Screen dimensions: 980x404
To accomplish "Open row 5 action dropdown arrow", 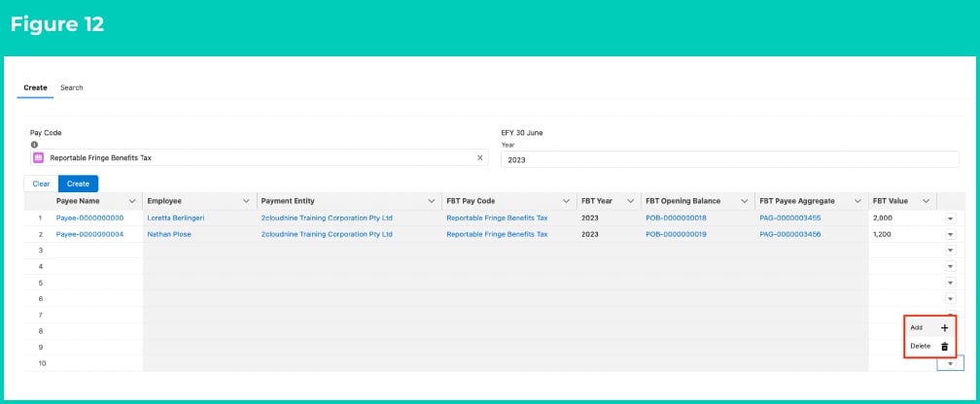I will click(x=951, y=283).
